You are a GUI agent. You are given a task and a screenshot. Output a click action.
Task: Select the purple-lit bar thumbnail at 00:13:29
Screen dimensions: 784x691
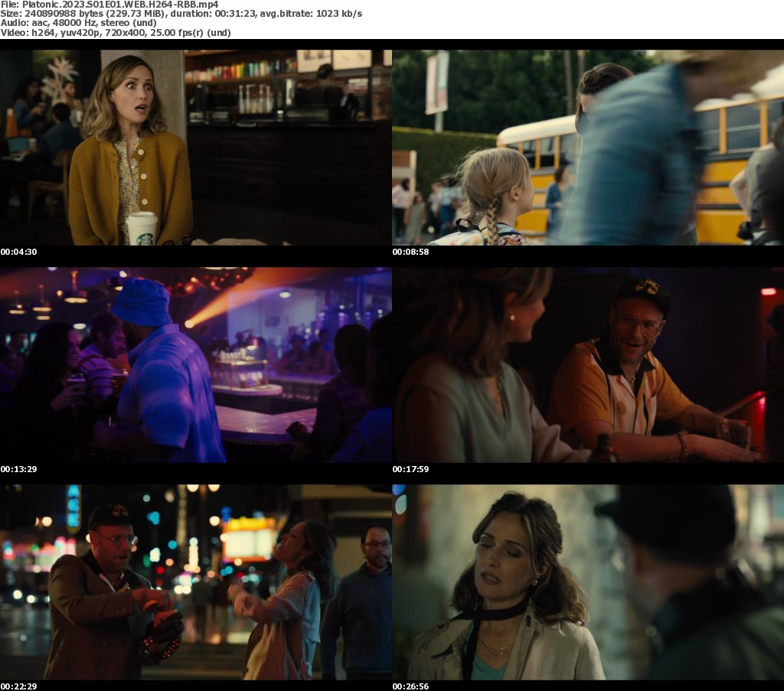(196, 365)
